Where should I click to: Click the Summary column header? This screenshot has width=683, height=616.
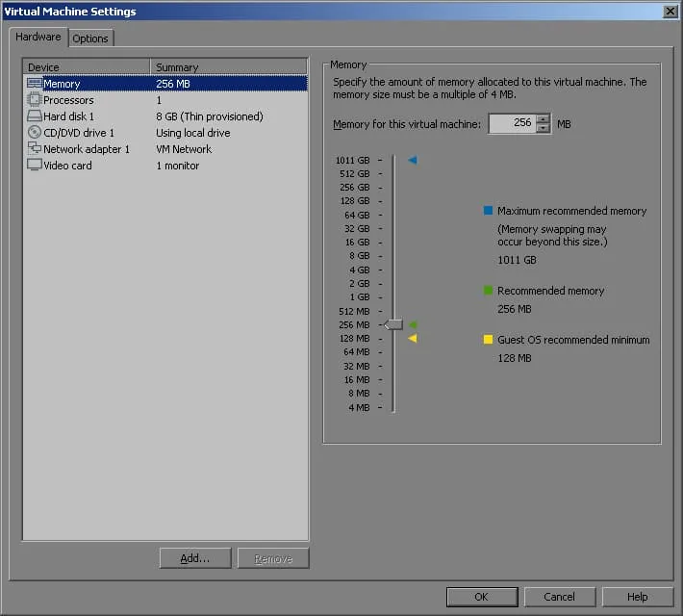click(x=229, y=67)
